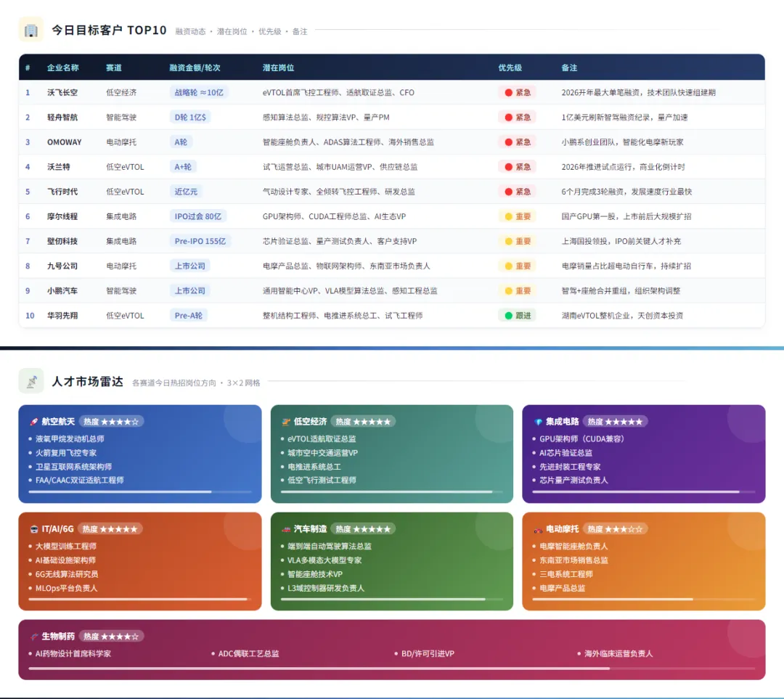Click the 热度 star badge on 电动摩托 card

tap(615, 529)
